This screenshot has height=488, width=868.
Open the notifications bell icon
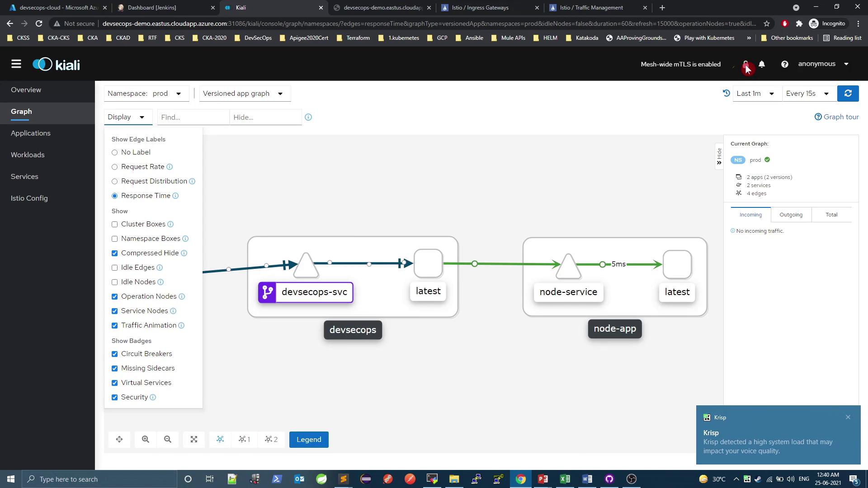tap(762, 64)
